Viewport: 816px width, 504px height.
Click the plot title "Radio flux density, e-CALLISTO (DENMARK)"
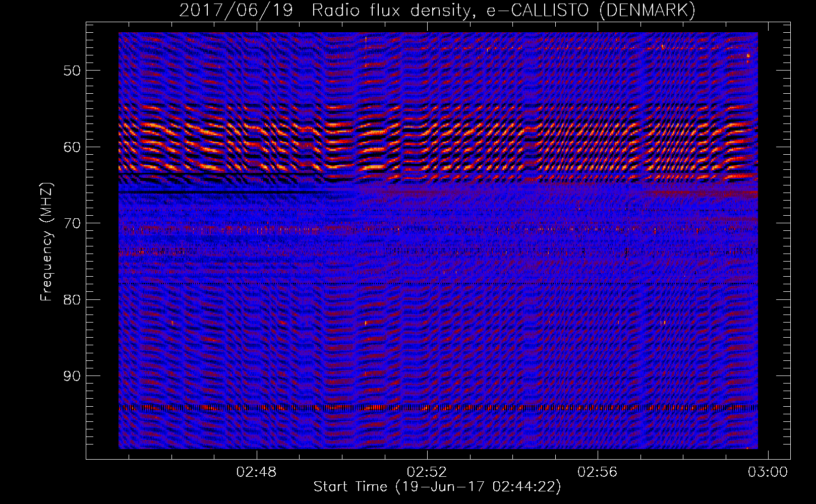(504, 11)
